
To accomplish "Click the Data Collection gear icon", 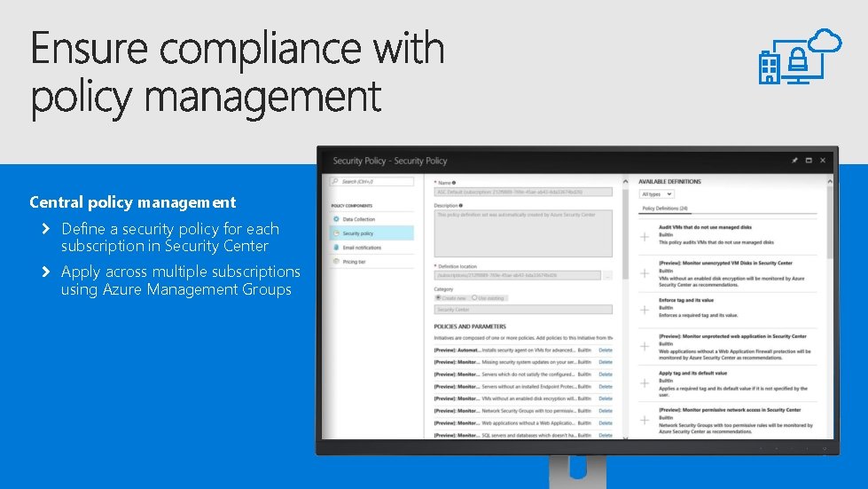I will (x=336, y=219).
